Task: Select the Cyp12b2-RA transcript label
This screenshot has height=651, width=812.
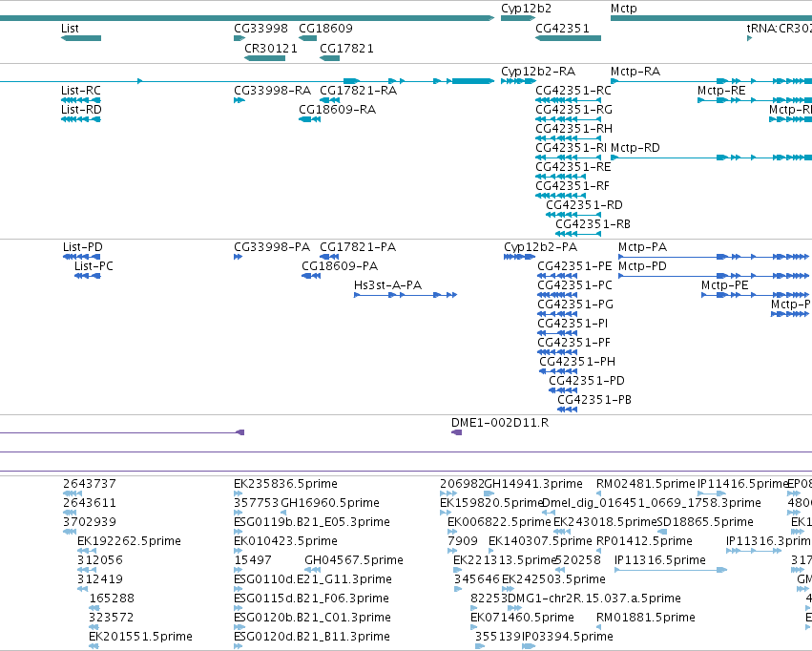Action: (x=538, y=71)
